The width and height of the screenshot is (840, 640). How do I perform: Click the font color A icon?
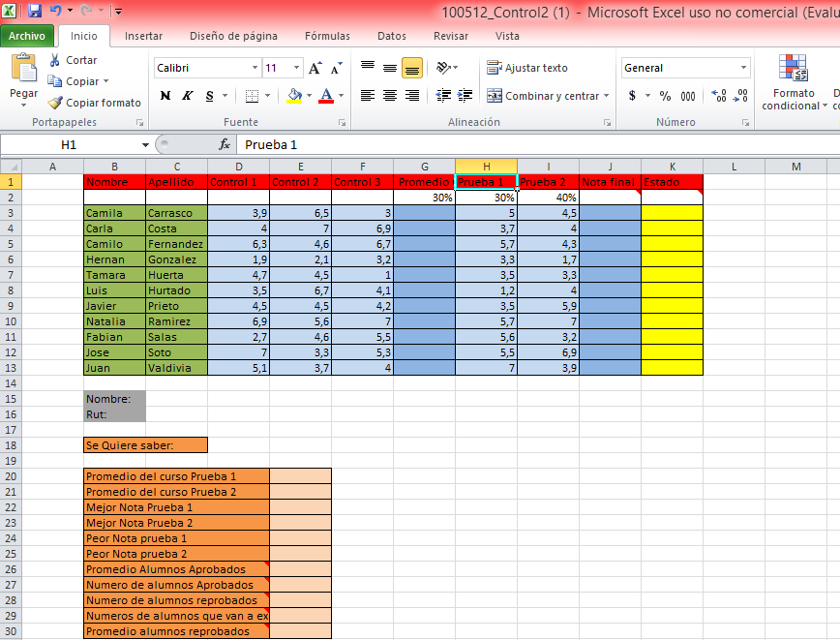326,96
